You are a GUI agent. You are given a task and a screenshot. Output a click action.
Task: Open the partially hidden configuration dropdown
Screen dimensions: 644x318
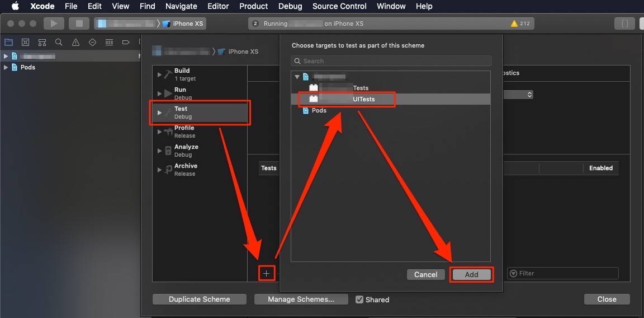[x=518, y=95]
